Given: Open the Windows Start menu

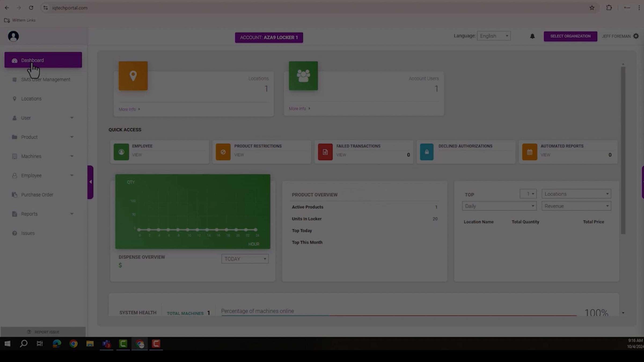Looking at the screenshot, I should click(7, 344).
